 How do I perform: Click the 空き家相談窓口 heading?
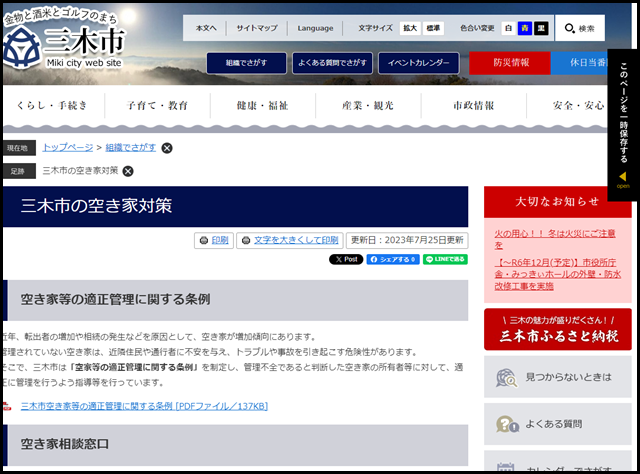(x=65, y=444)
